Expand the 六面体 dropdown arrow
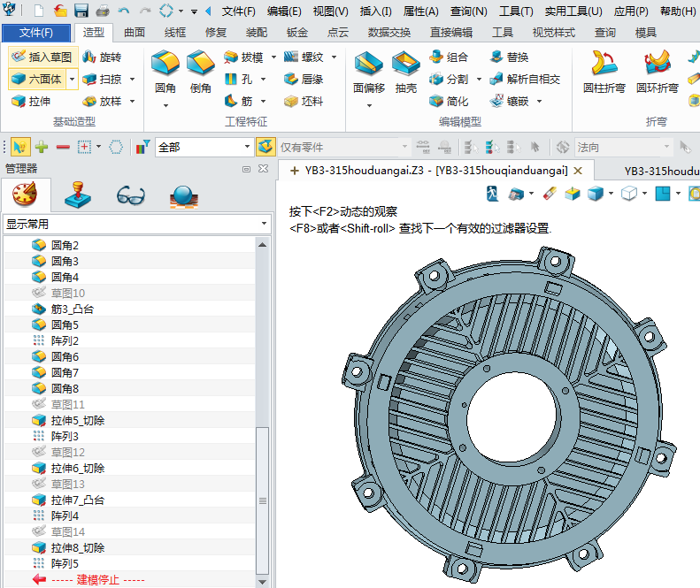The width and height of the screenshot is (700, 588). (73, 80)
